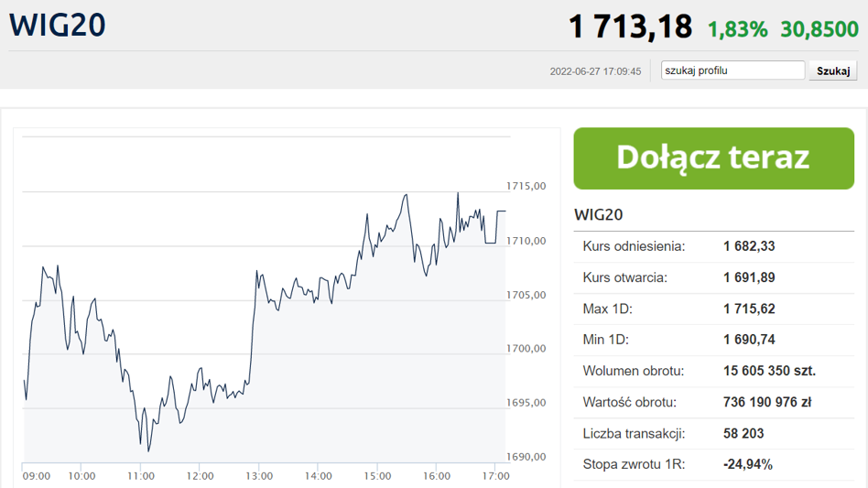This screenshot has height=488, width=868.
Task: Click the 14:00 time axis label
Action: pyautogui.click(x=319, y=476)
